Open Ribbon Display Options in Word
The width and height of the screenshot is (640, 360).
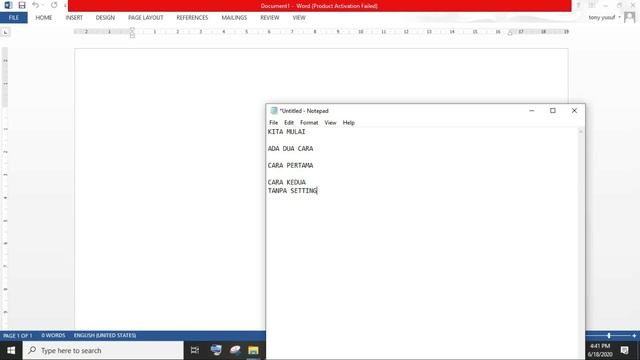click(592, 5)
